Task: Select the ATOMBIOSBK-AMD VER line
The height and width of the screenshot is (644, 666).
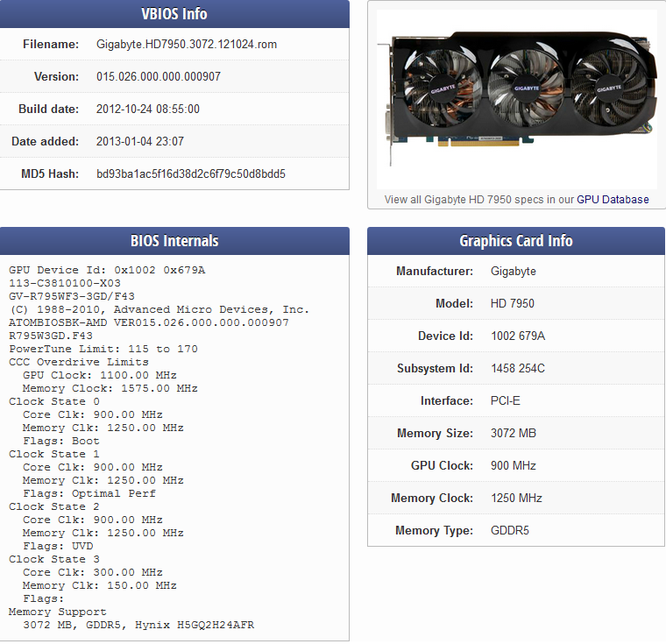Action: [x=149, y=322]
